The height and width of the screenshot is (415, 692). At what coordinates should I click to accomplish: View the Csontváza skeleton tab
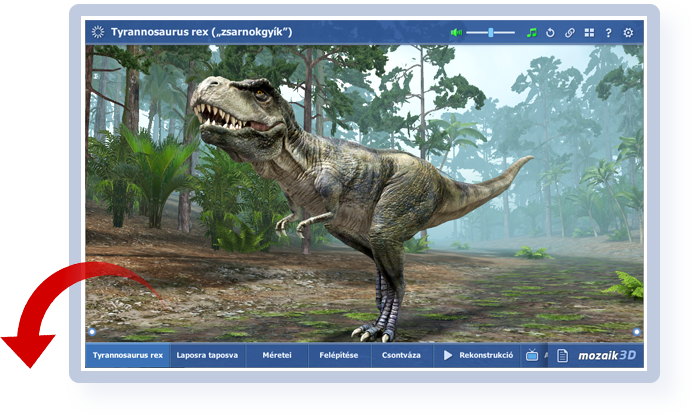[x=402, y=355]
